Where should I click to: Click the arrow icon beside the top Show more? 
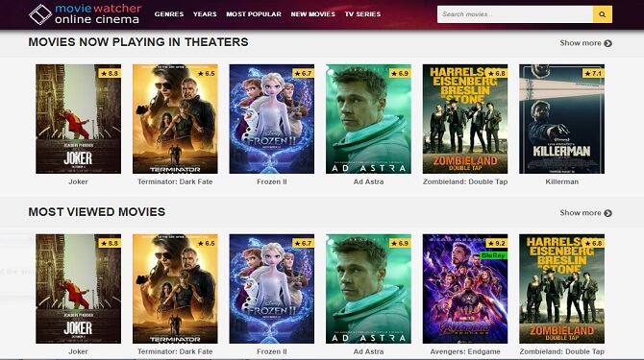click(x=607, y=43)
